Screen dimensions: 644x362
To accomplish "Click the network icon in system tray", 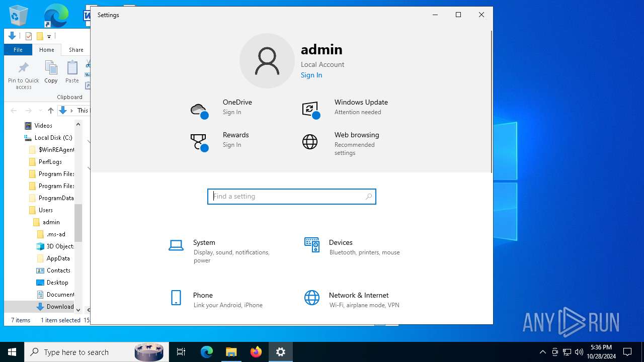I will pos(567,352).
